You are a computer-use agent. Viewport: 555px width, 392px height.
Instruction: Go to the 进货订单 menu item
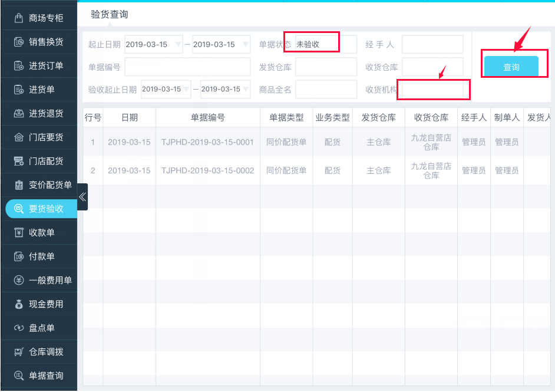[x=39, y=65]
